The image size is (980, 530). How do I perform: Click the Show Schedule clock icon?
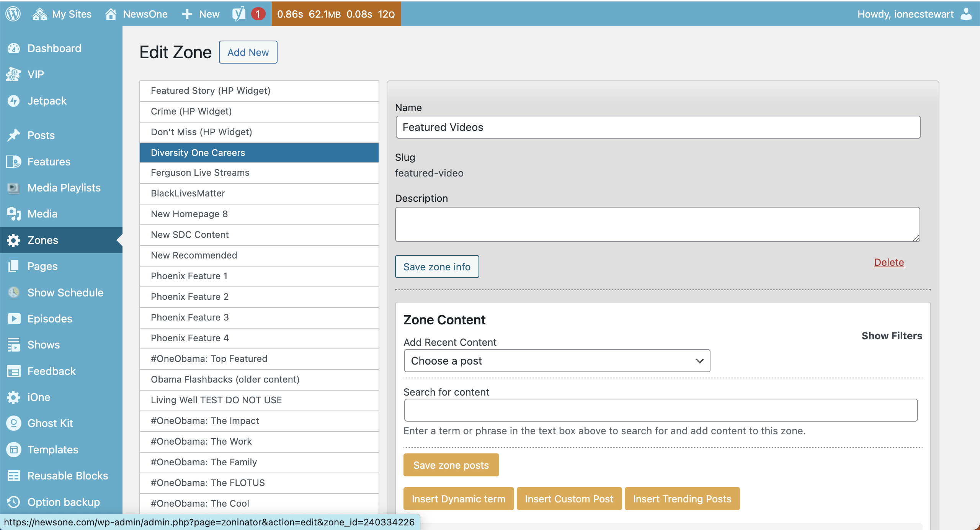pyautogui.click(x=14, y=293)
